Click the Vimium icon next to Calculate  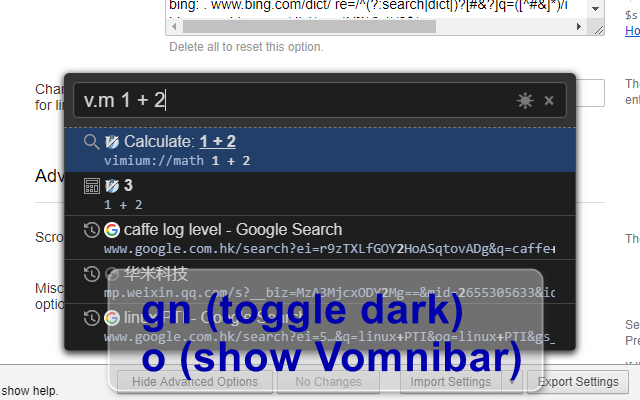pyautogui.click(x=111, y=142)
